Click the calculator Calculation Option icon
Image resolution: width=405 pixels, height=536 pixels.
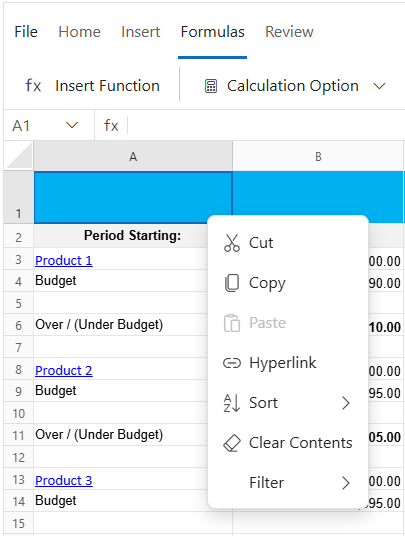(211, 86)
